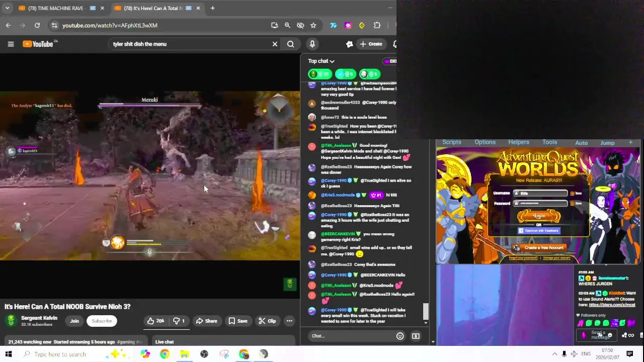644x362 pixels.
Task: Open the Sergeant Kelvin channel name link
Action: pos(39,318)
